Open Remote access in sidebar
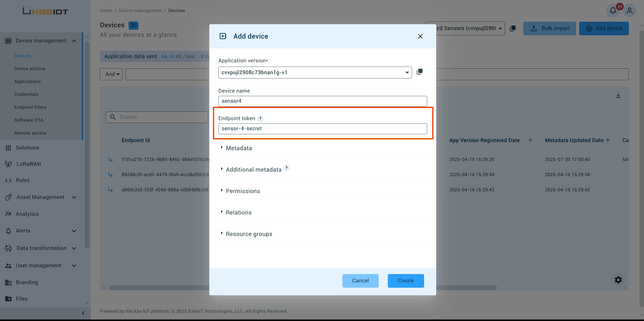The width and height of the screenshot is (644, 321). [x=30, y=133]
